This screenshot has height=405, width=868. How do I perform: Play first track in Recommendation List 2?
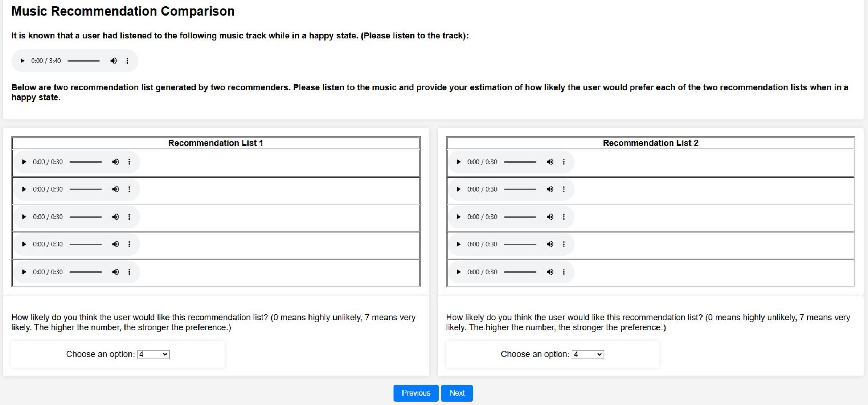pos(458,162)
